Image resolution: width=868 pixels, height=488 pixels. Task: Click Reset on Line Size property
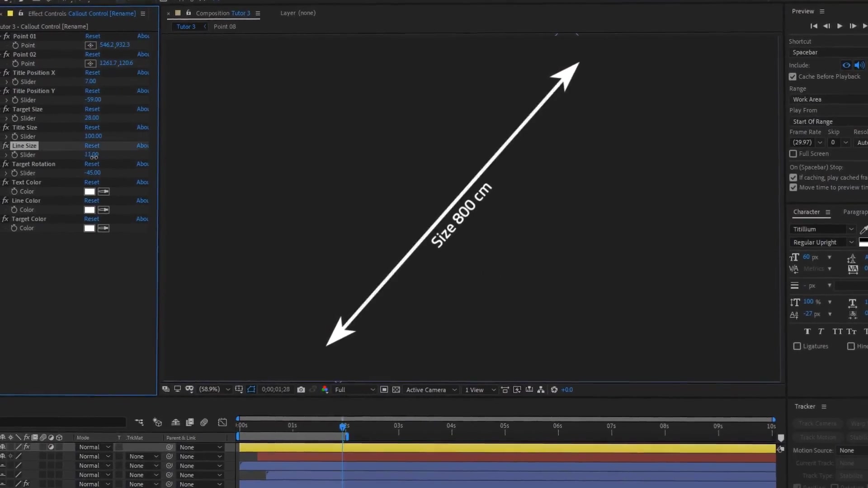coord(92,145)
